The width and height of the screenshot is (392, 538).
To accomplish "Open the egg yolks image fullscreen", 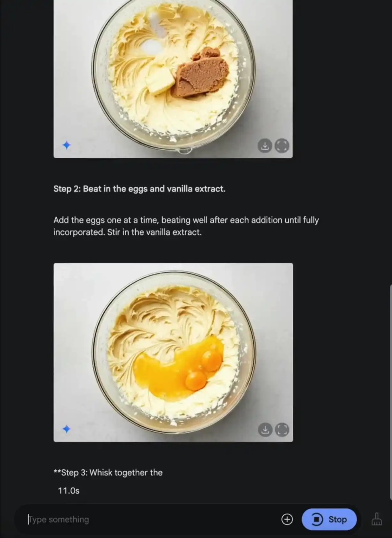I will tap(282, 429).
